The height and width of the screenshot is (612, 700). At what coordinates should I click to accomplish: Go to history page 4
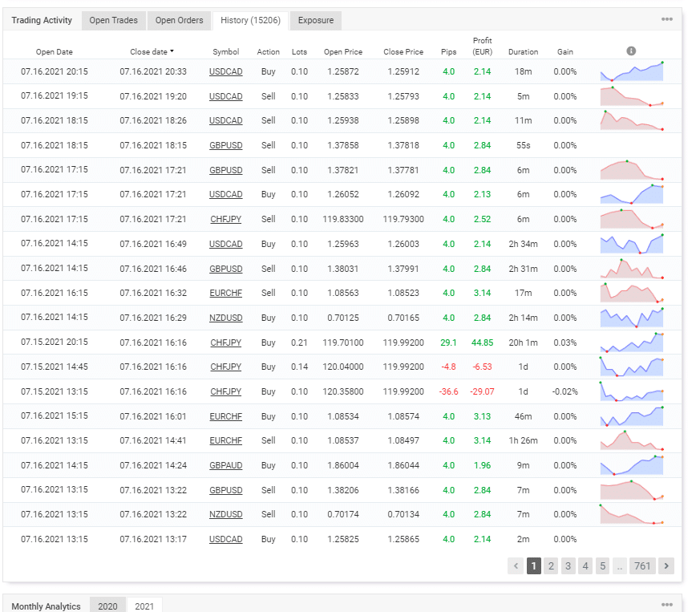585,566
